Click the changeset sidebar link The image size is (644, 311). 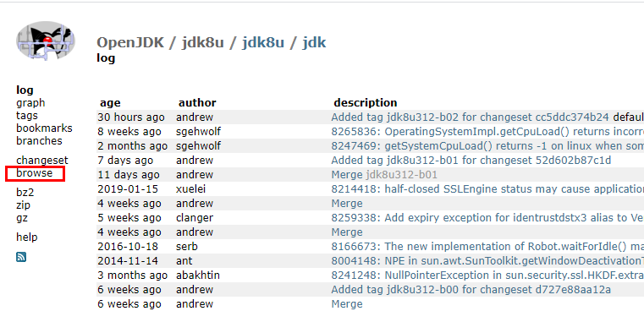coord(42,160)
